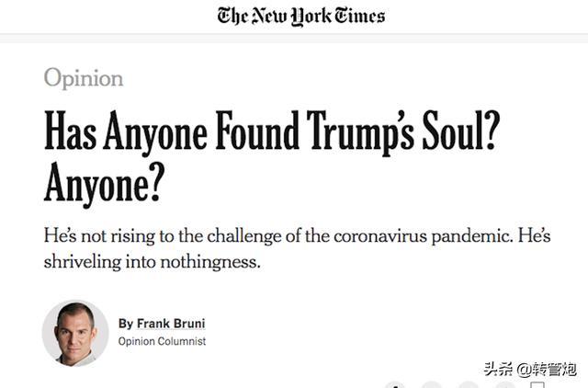
Task: Click the gray divider bar below the masthead
Action: tap(294, 38)
